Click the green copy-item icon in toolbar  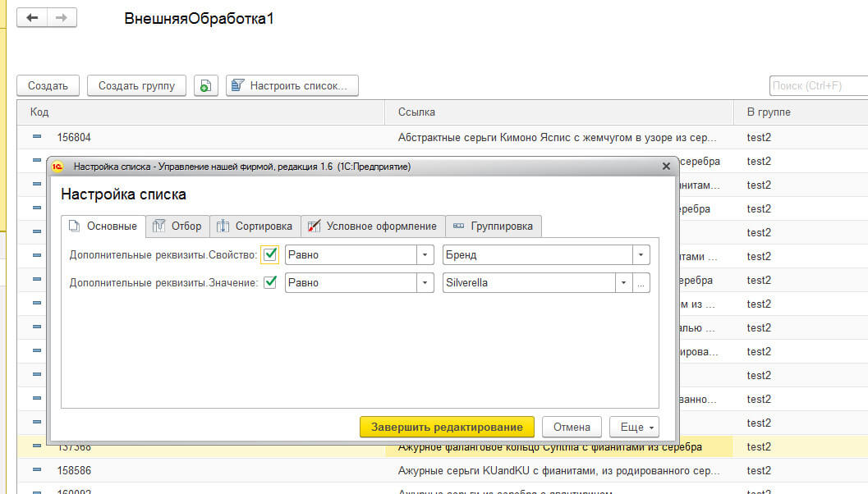(205, 85)
